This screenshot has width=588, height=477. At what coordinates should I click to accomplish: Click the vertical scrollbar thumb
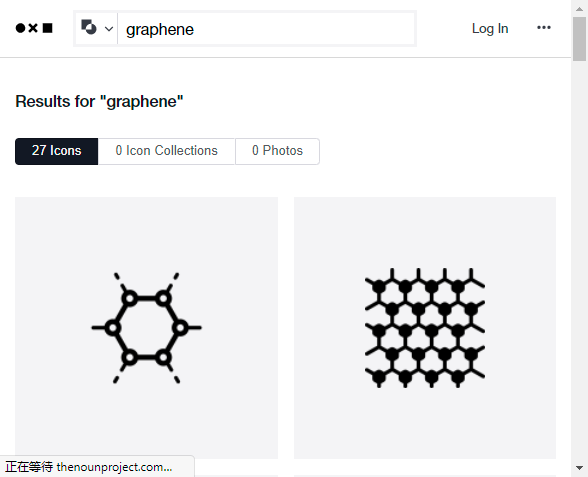579,39
